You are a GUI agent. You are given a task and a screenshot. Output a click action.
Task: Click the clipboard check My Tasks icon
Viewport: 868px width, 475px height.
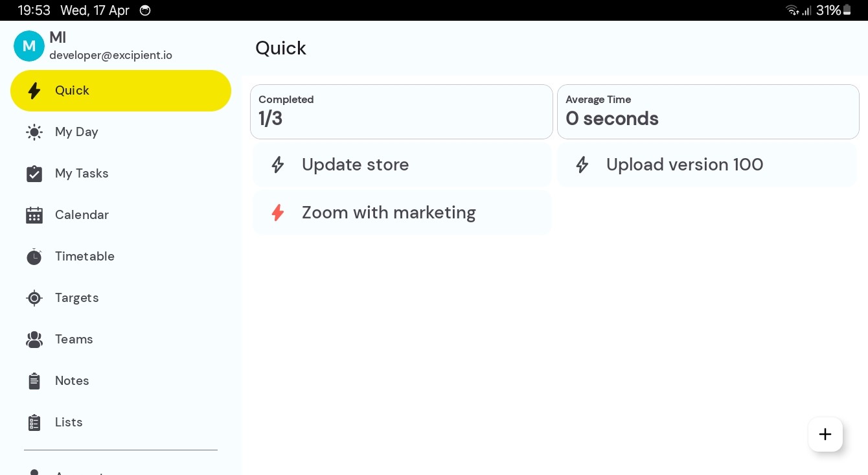point(34,174)
